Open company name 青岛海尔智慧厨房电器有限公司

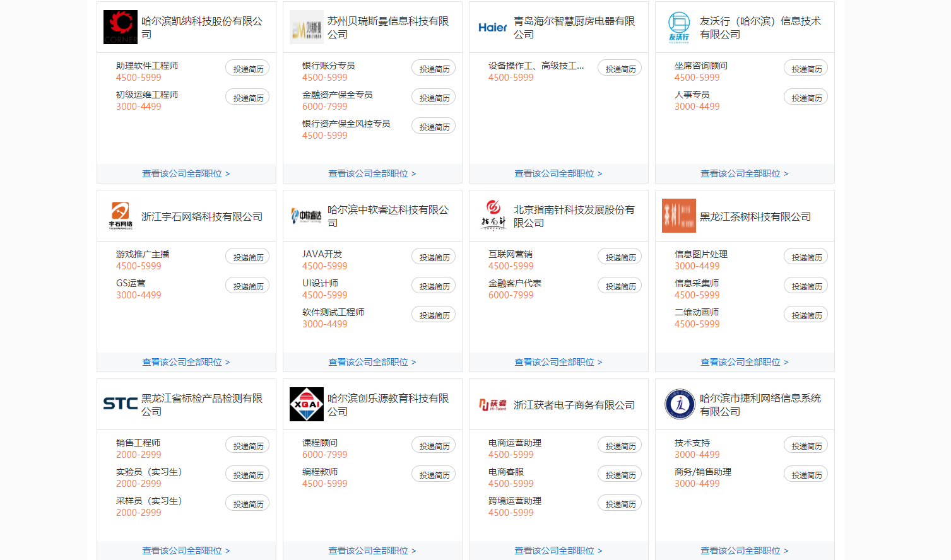[x=574, y=28]
